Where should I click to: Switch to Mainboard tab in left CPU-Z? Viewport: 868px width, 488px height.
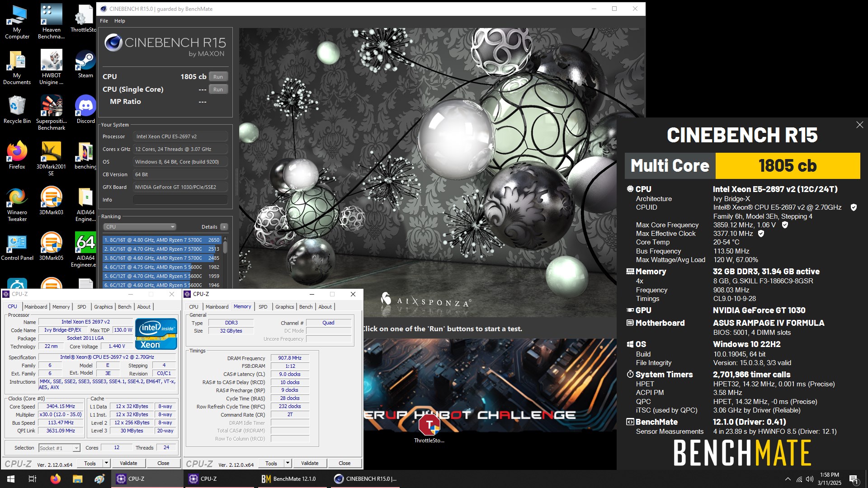click(36, 307)
